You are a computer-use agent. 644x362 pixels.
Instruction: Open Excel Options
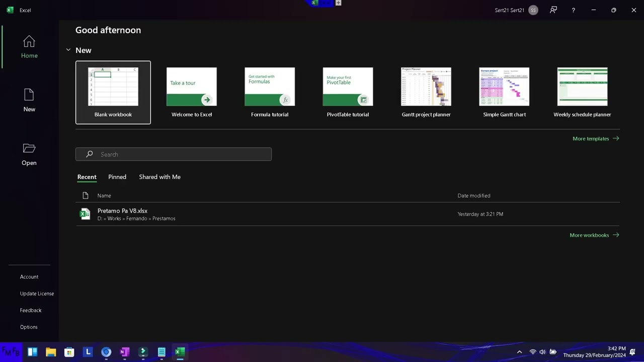[x=29, y=327]
